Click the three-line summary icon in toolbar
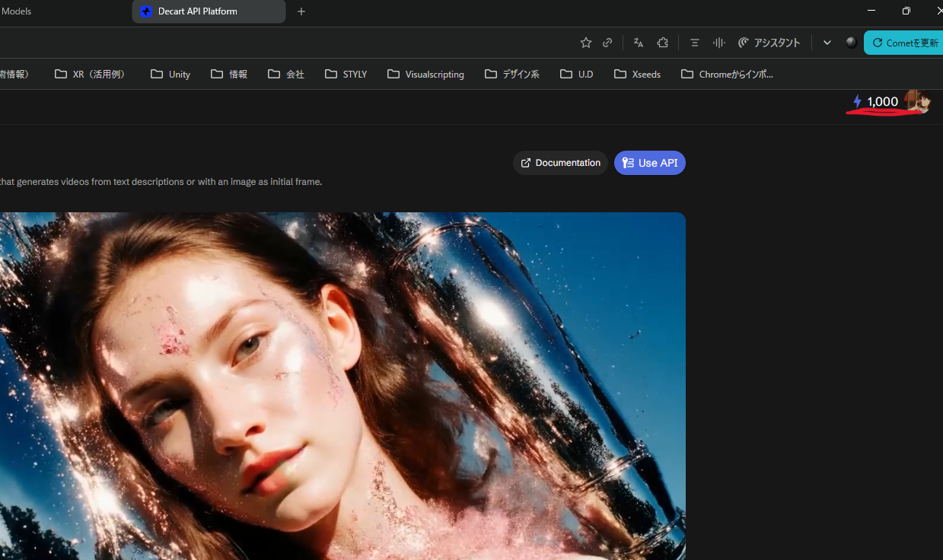Image resolution: width=943 pixels, height=560 pixels. pos(694,43)
